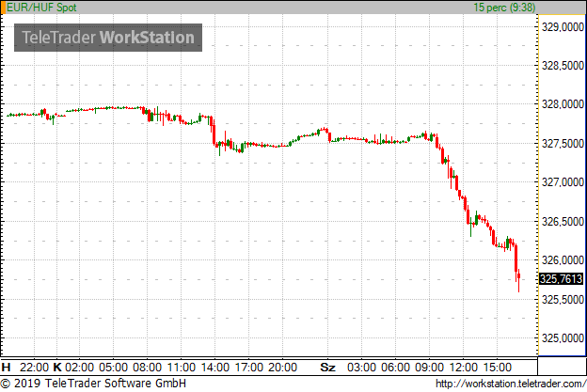The image size is (587, 392).
Task: Click the 03:00 time axis label
Action: point(361,368)
